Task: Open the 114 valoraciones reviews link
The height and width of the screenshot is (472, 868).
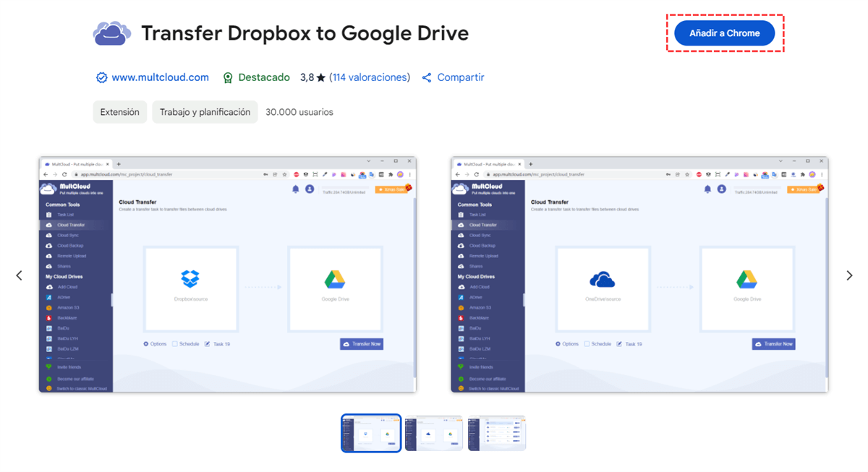Action: pos(370,77)
